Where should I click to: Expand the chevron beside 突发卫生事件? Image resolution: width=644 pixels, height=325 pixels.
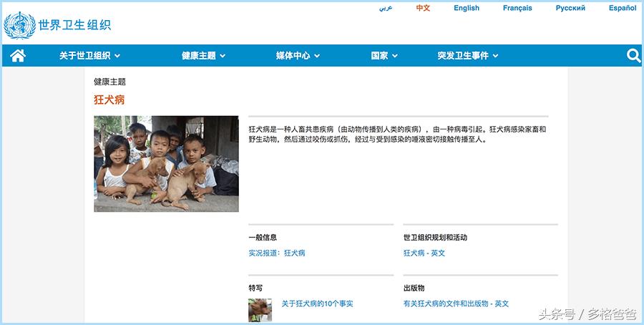495,56
